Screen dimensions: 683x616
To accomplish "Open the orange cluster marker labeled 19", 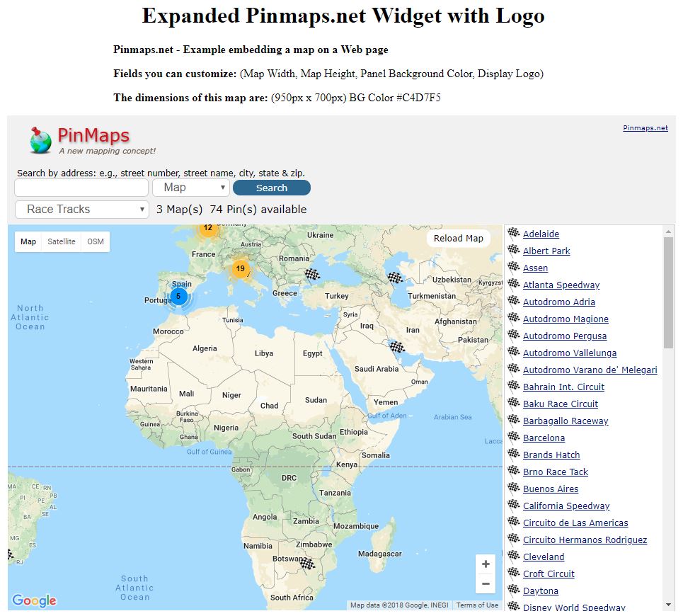I will [x=241, y=269].
